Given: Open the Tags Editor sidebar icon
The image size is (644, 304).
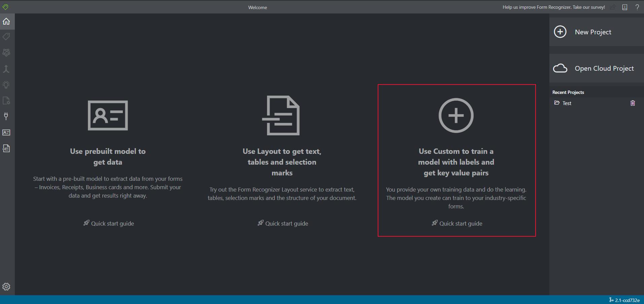Looking at the screenshot, I should click(x=6, y=37).
